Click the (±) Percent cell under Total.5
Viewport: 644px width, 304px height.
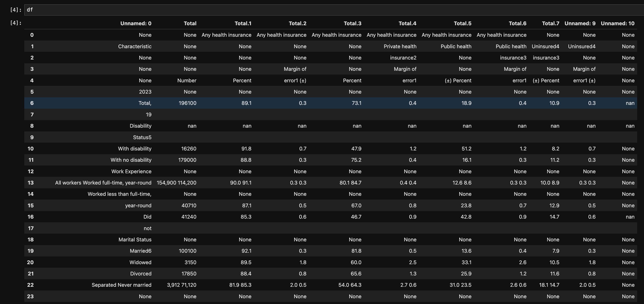click(x=458, y=81)
